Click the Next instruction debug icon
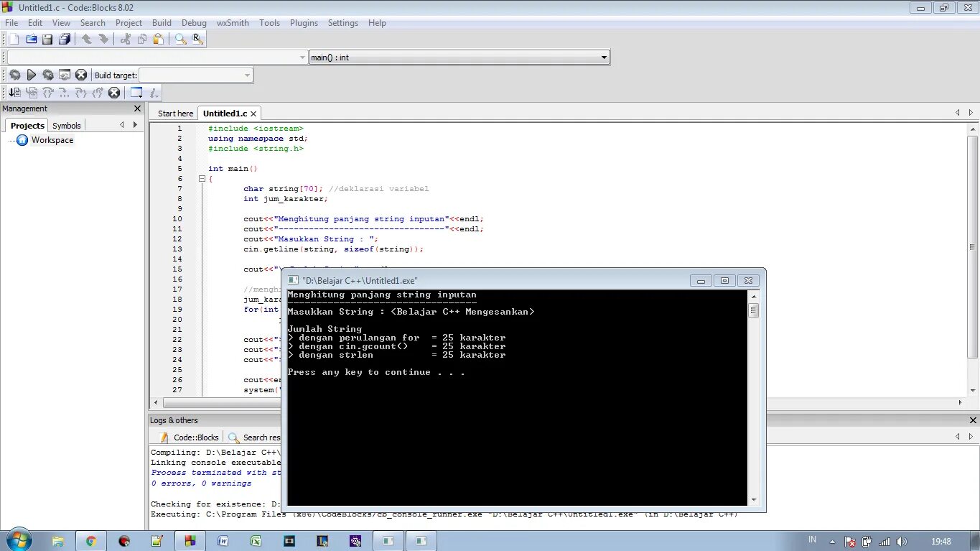This screenshot has height=551, width=980. tap(65, 93)
